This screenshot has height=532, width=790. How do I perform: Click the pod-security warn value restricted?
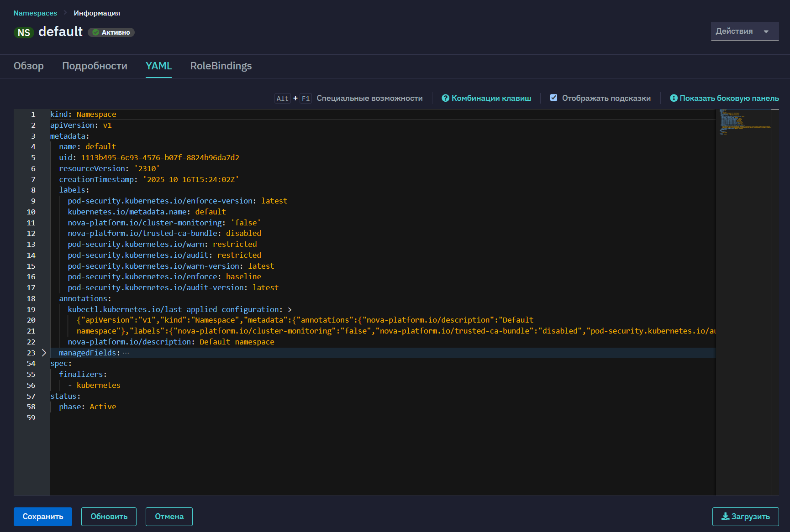point(235,244)
